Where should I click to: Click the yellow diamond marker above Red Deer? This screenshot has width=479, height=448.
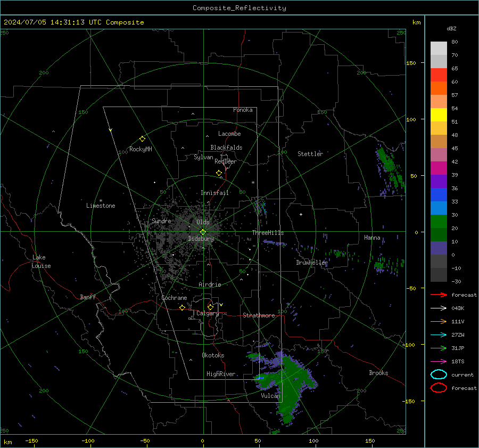[x=219, y=173]
